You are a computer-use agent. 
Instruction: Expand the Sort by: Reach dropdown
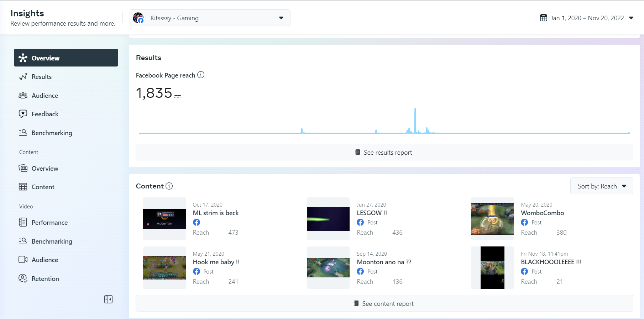[602, 186]
